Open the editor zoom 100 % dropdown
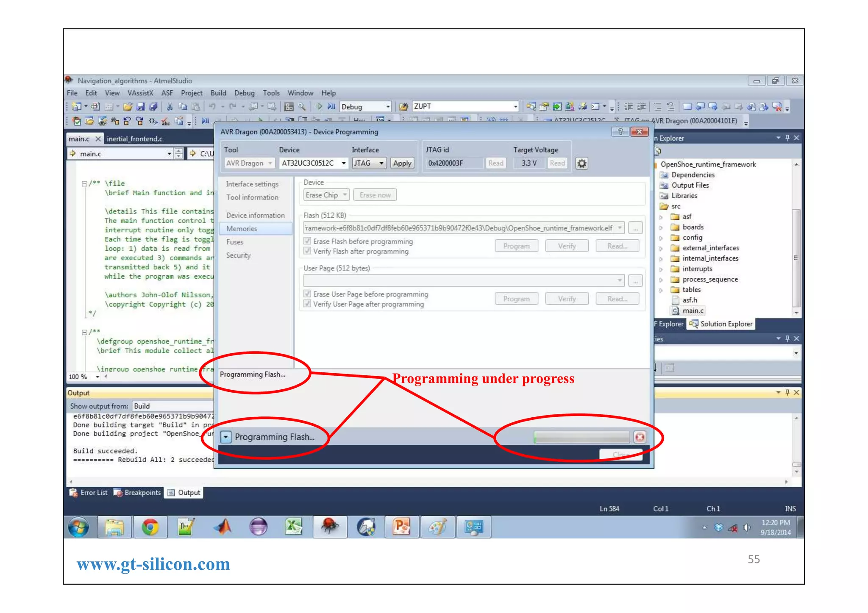The image size is (868, 613). coord(97,377)
